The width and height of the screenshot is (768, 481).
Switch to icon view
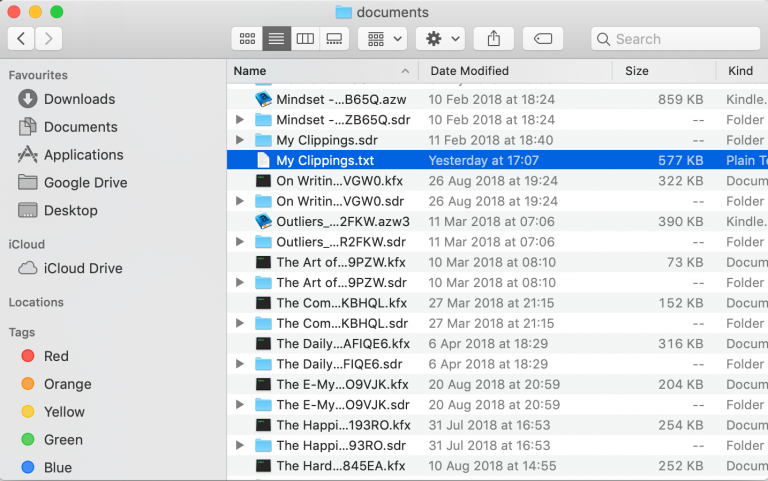tap(247, 39)
